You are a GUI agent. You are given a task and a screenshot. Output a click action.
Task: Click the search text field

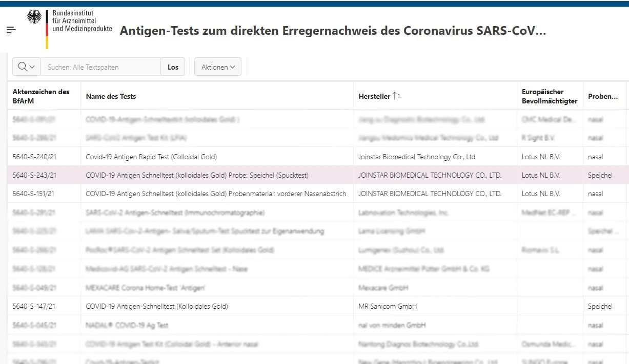[x=101, y=67]
